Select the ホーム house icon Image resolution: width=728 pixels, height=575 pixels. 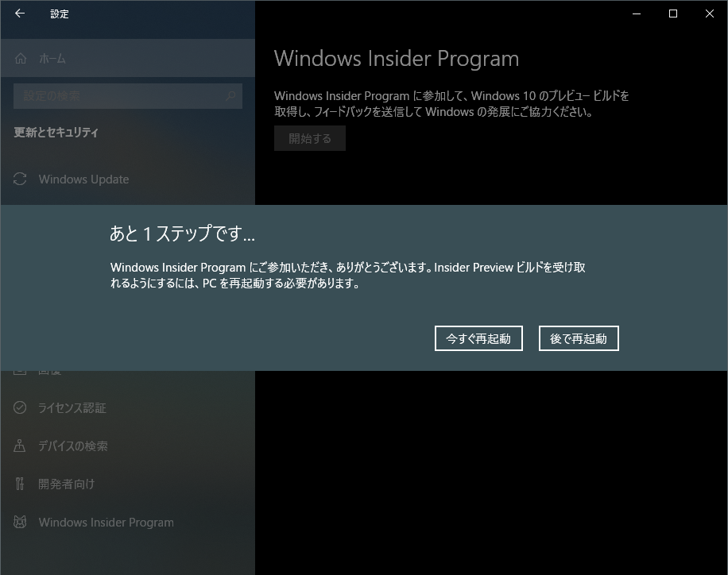pyautogui.click(x=19, y=58)
